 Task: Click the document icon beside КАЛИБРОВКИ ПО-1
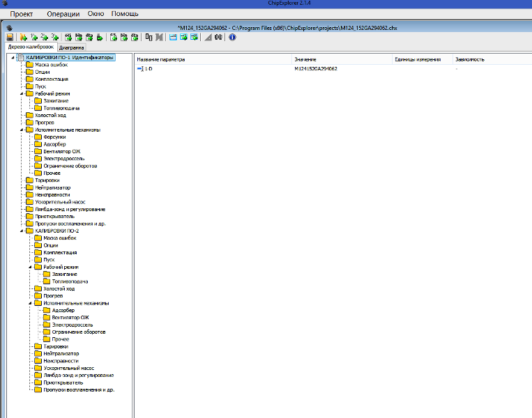click(21, 58)
